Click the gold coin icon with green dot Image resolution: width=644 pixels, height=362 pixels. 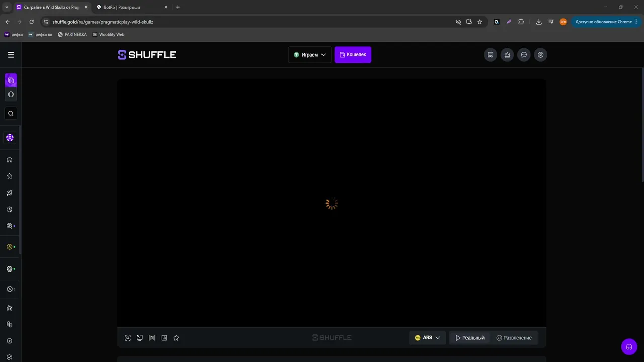[9, 247]
